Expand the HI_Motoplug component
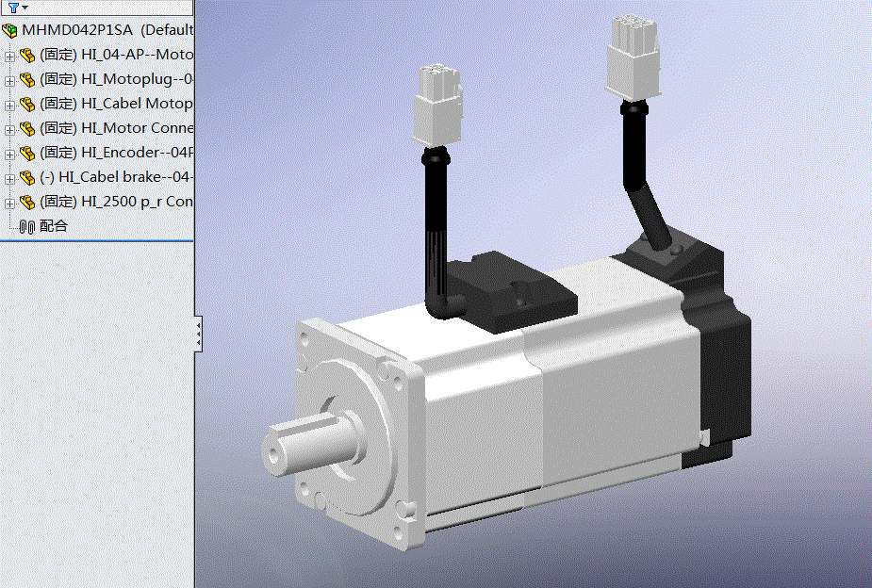This screenshot has height=588, width=872. coord(9,81)
